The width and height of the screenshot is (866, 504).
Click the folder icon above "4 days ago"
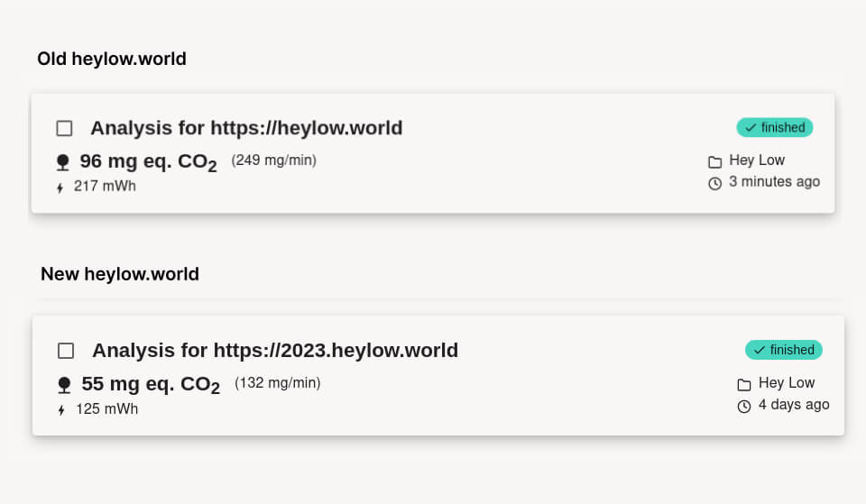(x=744, y=384)
